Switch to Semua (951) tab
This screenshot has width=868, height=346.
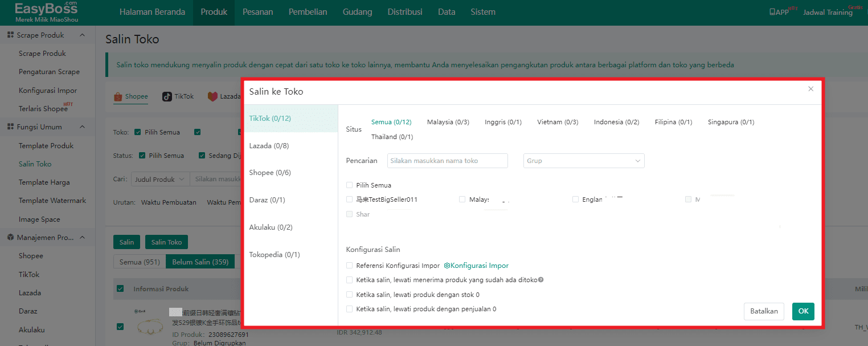pos(140,262)
